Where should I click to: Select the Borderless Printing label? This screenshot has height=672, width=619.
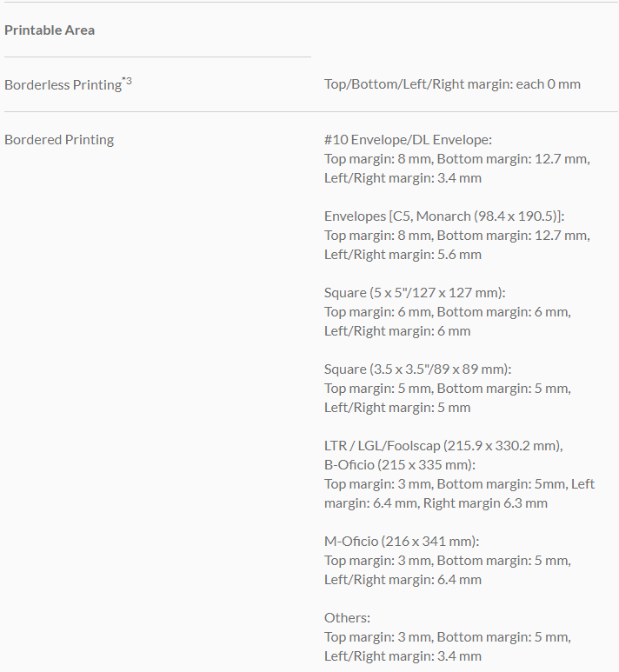[63, 85]
